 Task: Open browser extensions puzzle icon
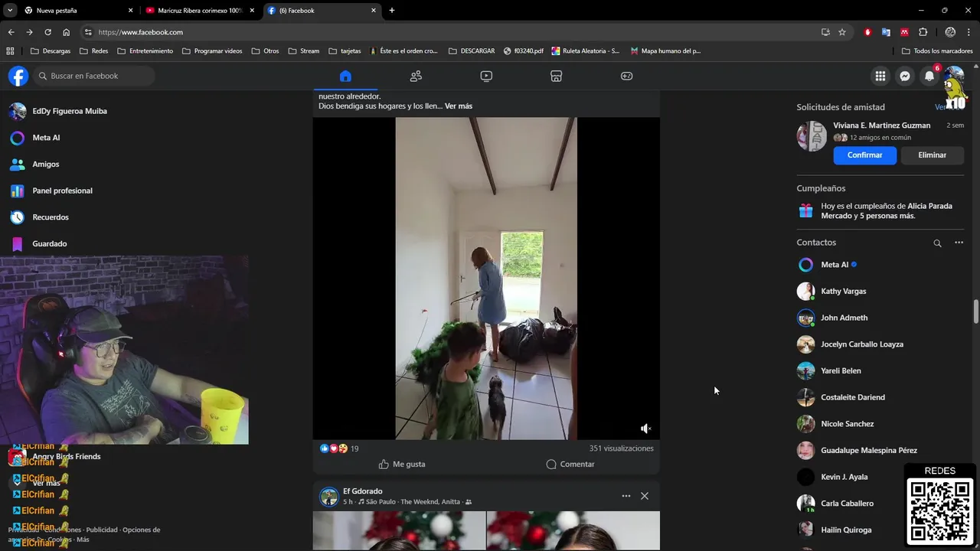point(923,32)
